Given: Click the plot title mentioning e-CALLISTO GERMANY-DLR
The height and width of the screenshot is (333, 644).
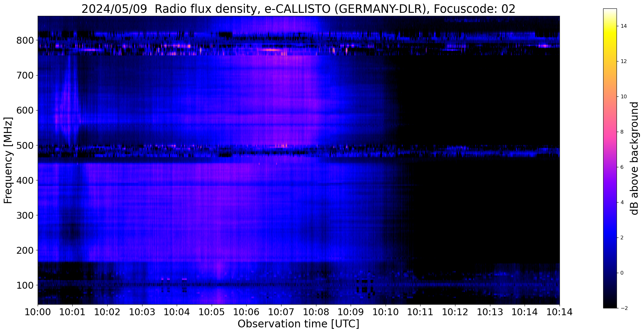Looking at the screenshot, I should pyautogui.click(x=298, y=9).
